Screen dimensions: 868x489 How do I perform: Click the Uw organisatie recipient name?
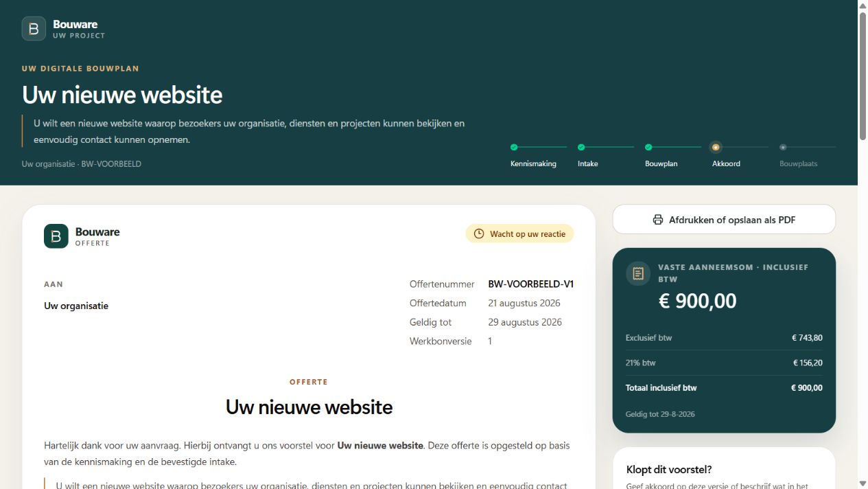[76, 306]
